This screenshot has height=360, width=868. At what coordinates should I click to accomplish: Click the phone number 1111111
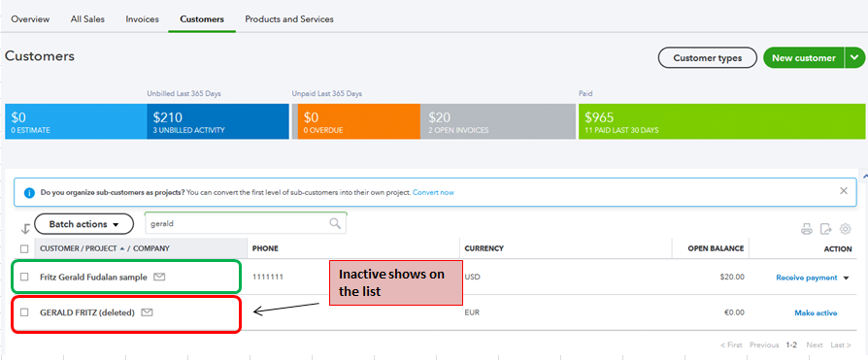click(268, 278)
